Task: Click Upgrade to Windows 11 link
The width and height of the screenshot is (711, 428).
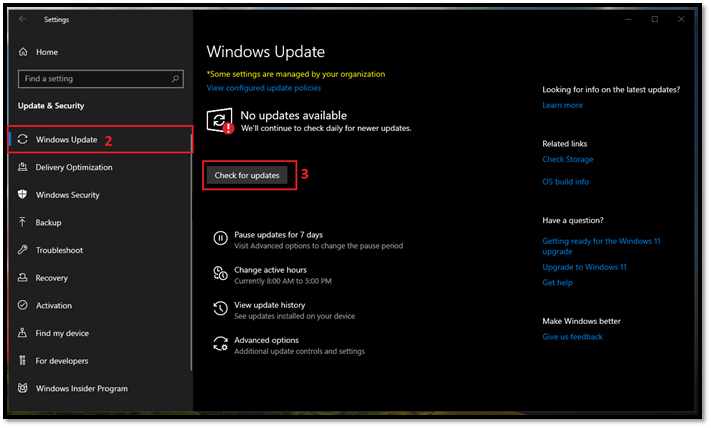Action: tap(584, 267)
